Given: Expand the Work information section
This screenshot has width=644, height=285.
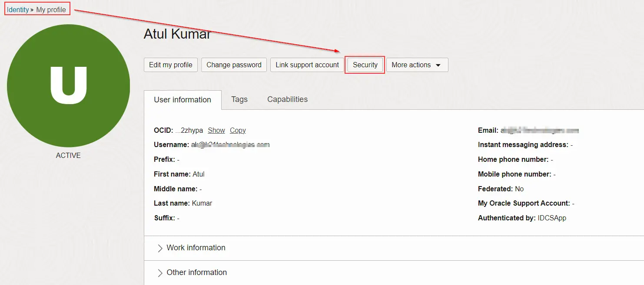Looking at the screenshot, I should pyautogui.click(x=196, y=248).
